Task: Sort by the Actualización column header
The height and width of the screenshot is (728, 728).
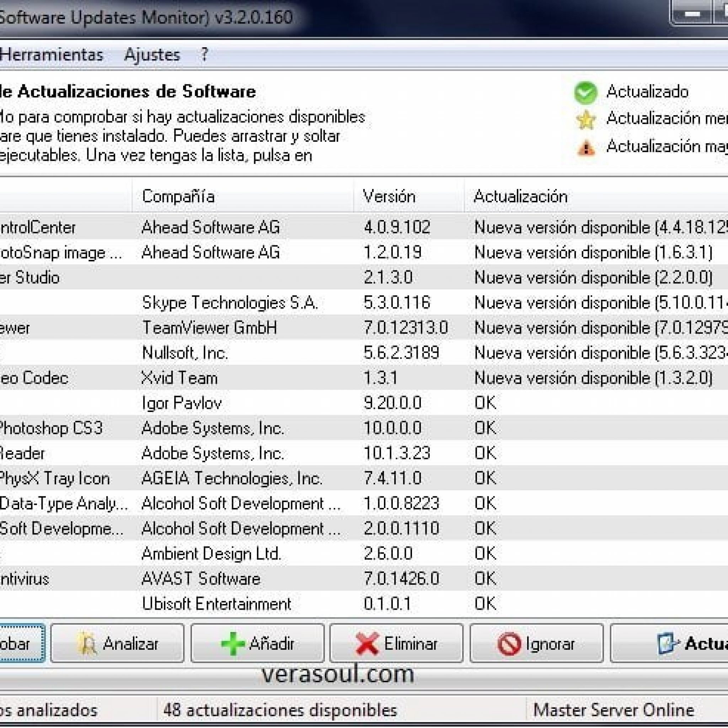Action: tap(596, 196)
